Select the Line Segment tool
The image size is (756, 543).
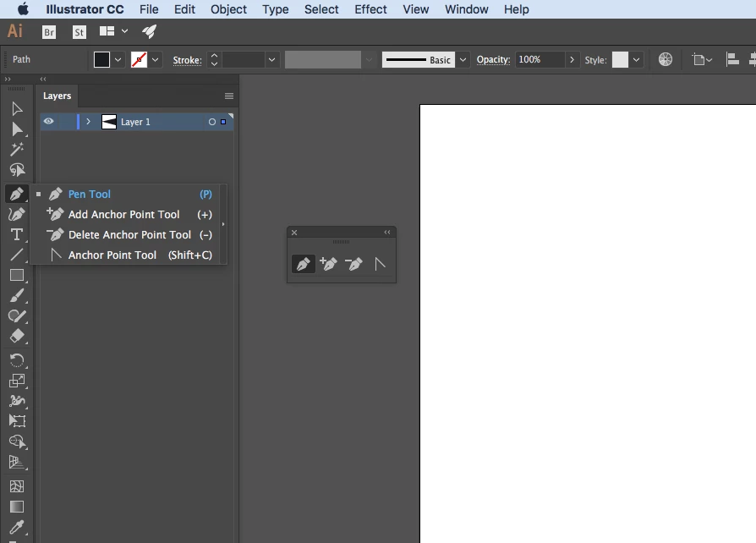pyautogui.click(x=17, y=255)
